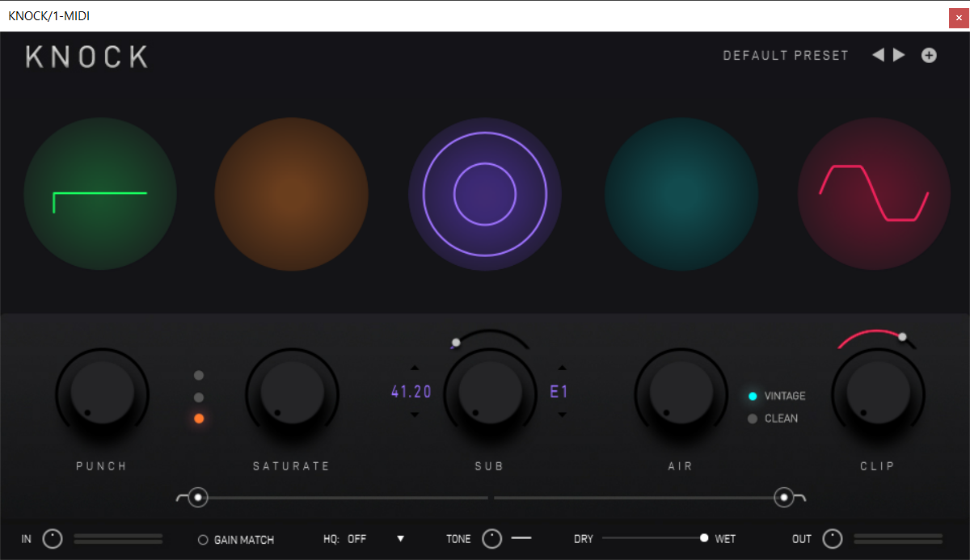Image resolution: width=970 pixels, height=560 pixels.
Task: Click the teal Air visualizer circle
Action: 681,194
